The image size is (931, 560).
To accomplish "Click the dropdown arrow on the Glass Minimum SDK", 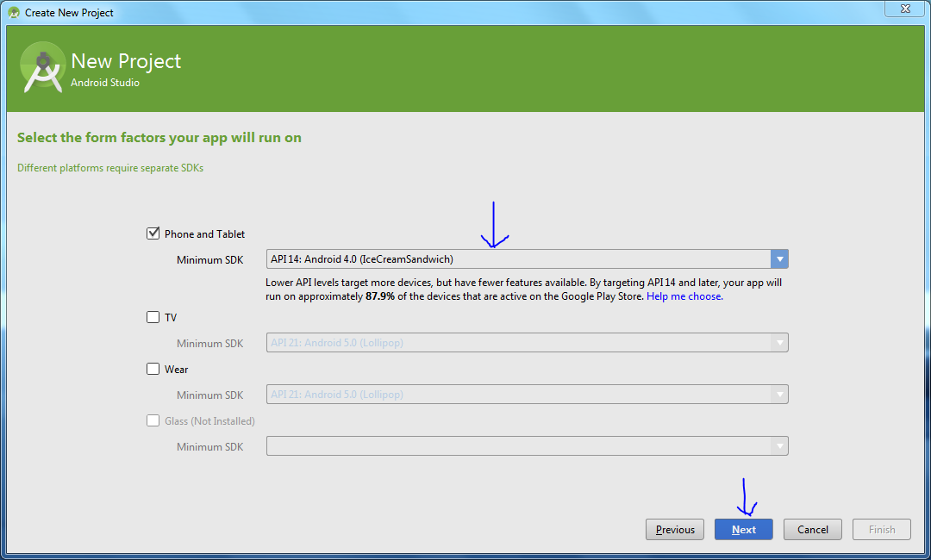I will (779, 445).
